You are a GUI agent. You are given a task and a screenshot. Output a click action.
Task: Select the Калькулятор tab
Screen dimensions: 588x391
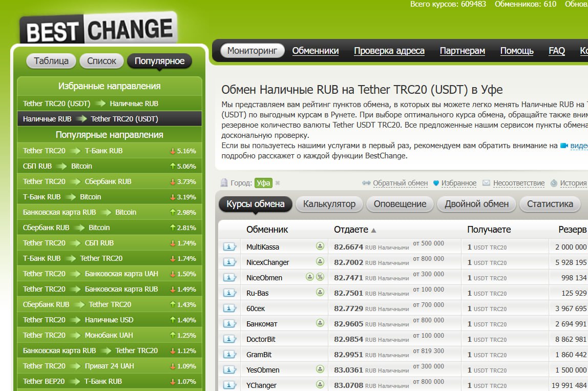click(x=329, y=204)
